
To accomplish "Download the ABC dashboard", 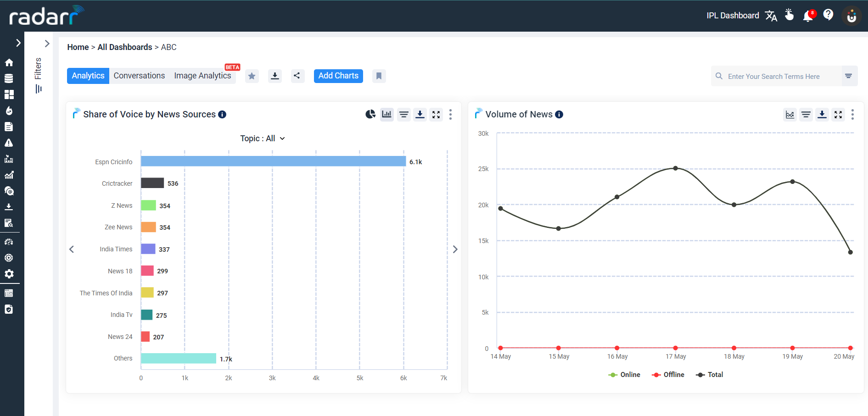I will click(275, 76).
